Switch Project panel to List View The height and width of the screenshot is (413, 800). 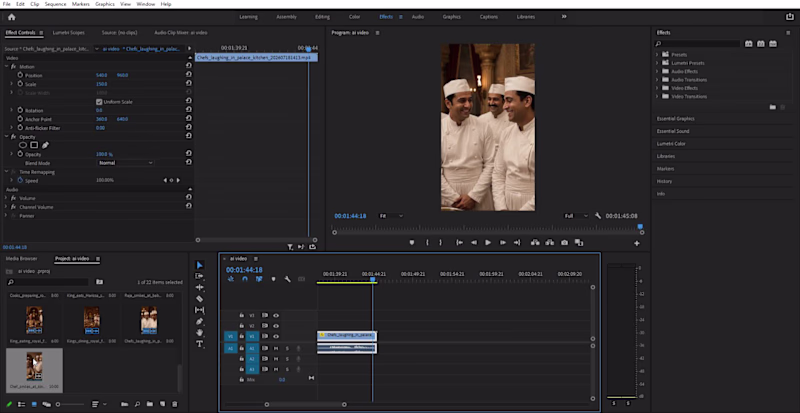pyautogui.click(x=21, y=404)
